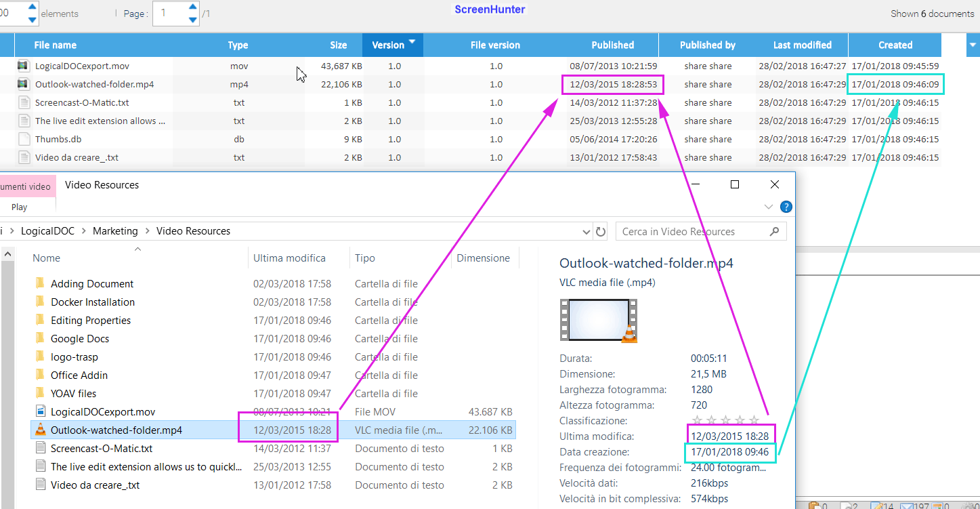Click the file icon of Thumbs.db row

(23, 139)
